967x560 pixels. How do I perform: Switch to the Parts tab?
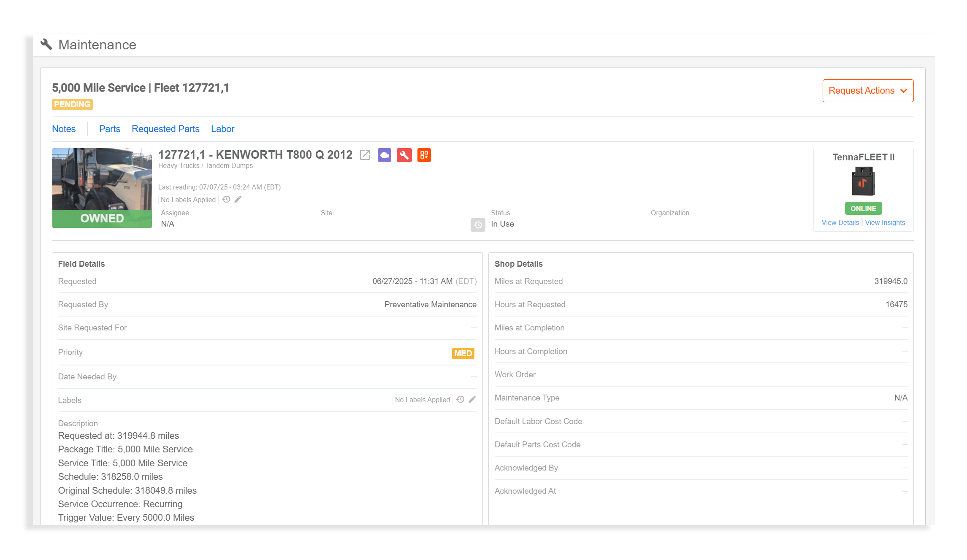tap(109, 129)
